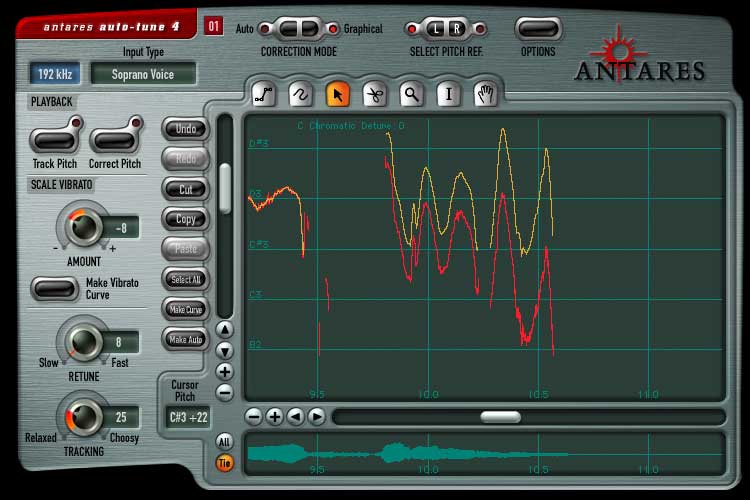Select the Line drawing tool
This screenshot has height=500, width=750.
[264, 94]
